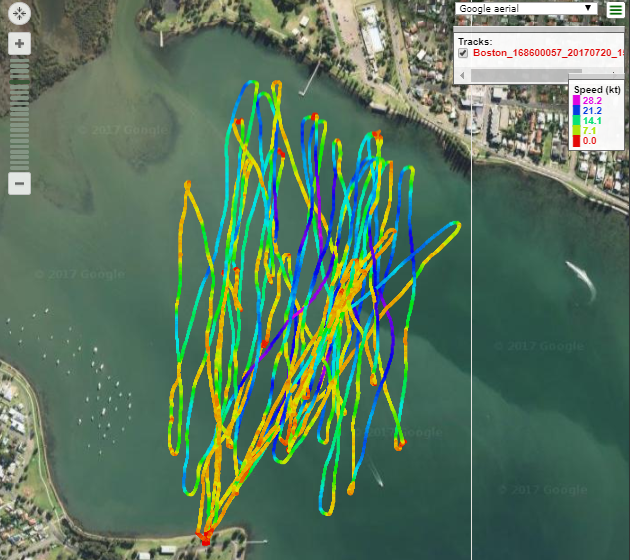Screen dimensions: 630x560
Task: Click the speed legend gray title bar
Action: 597,78
